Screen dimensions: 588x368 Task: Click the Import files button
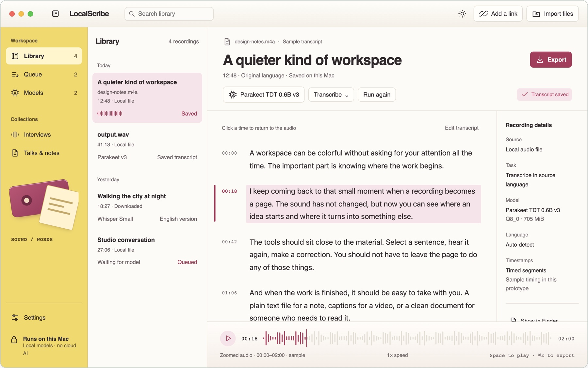(x=552, y=14)
